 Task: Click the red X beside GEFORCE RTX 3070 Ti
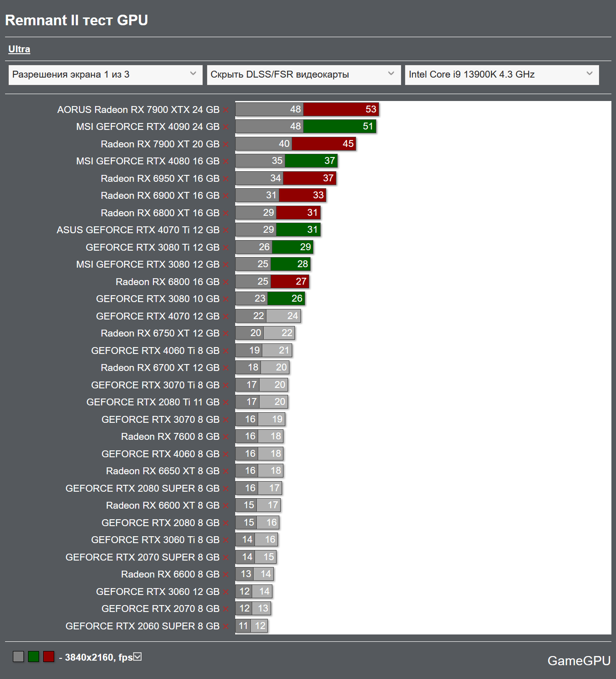coord(226,386)
